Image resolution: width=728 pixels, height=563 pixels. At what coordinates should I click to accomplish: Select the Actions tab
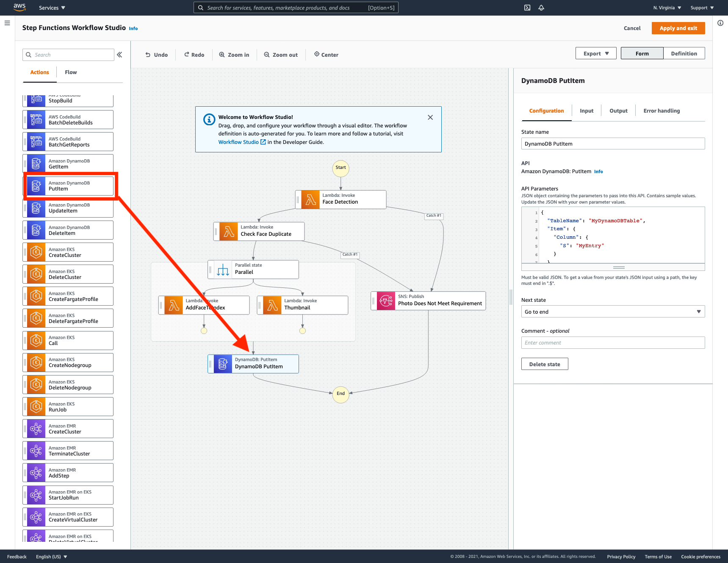coord(39,72)
